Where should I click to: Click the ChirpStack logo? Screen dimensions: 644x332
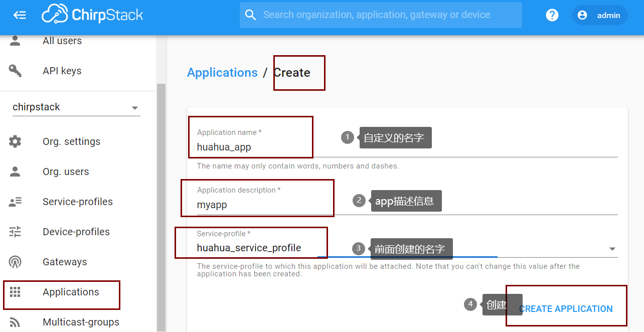[x=93, y=15]
